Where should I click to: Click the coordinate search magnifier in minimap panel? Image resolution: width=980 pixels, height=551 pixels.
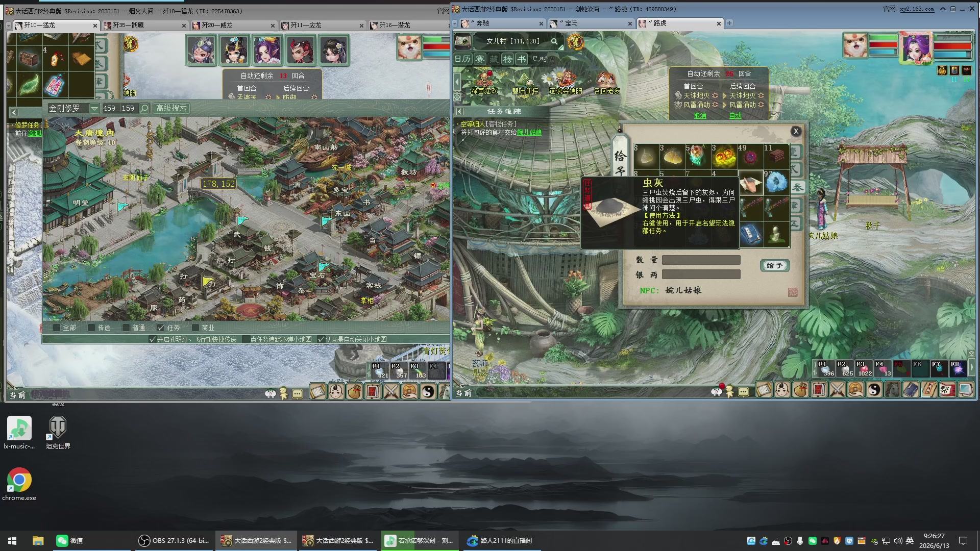click(144, 108)
